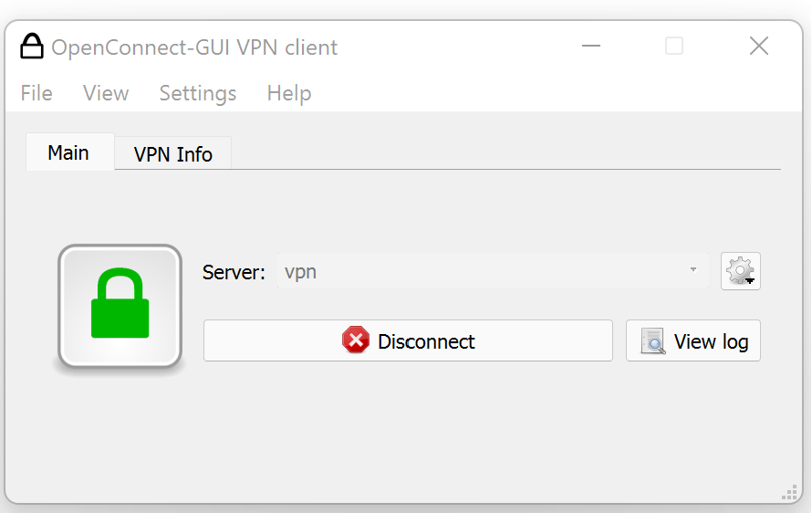Open the View menu
This screenshot has height=513, width=812.
coord(106,93)
